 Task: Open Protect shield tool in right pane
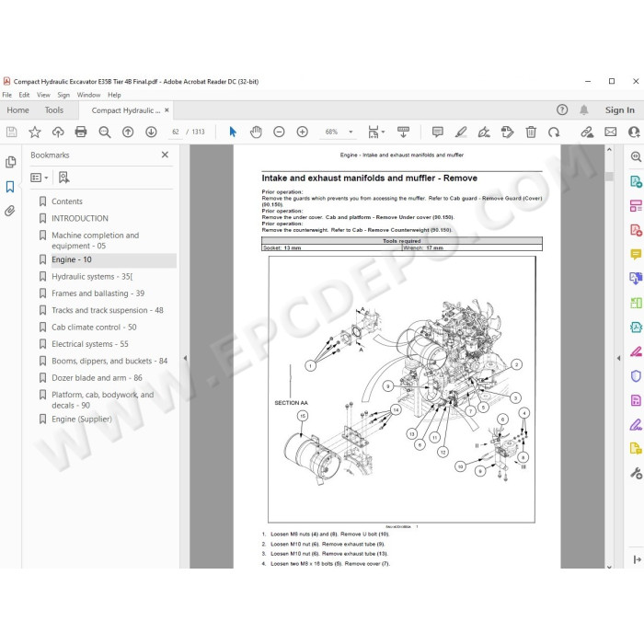click(636, 375)
